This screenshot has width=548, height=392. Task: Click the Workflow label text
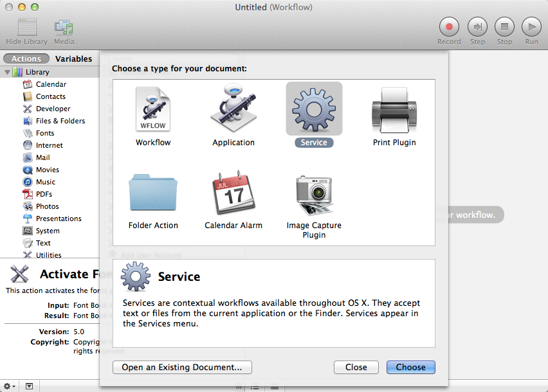pos(153,143)
